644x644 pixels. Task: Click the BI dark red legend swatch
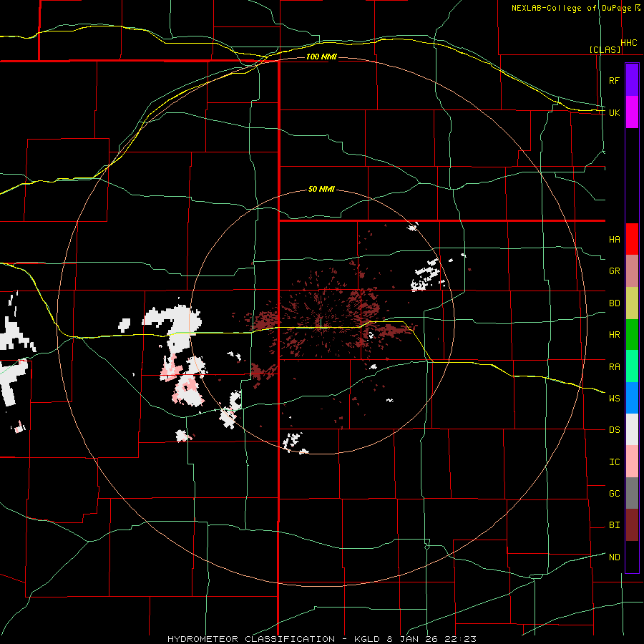tap(632, 525)
